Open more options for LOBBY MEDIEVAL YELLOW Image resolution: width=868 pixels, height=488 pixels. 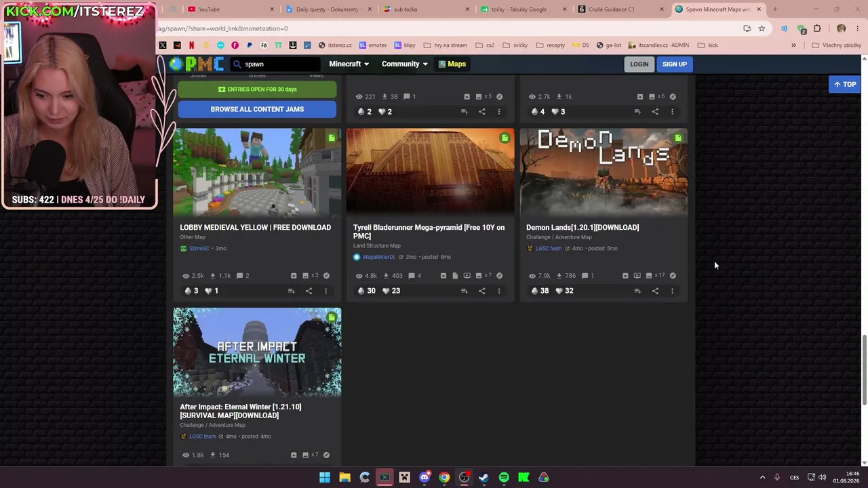click(325, 291)
